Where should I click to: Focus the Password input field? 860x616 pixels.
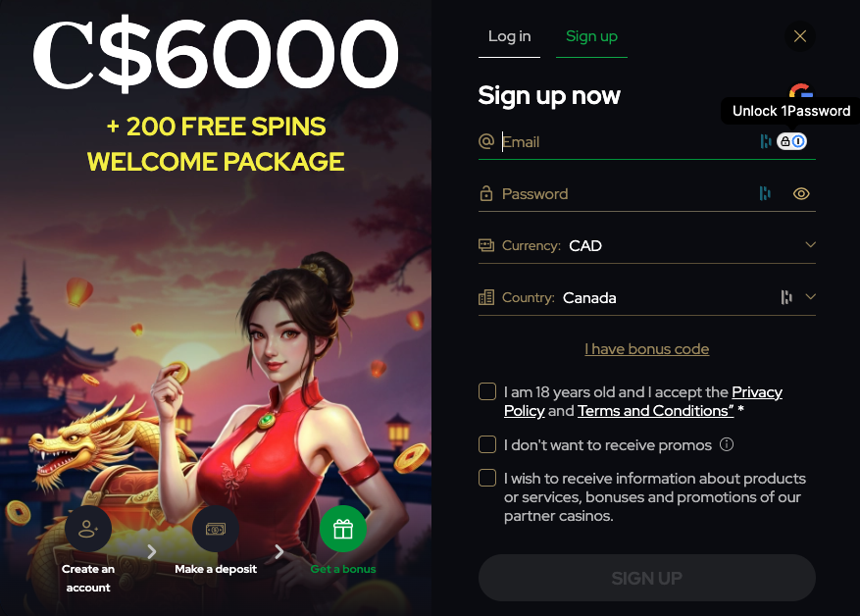pyautogui.click(x=626, y=193)
